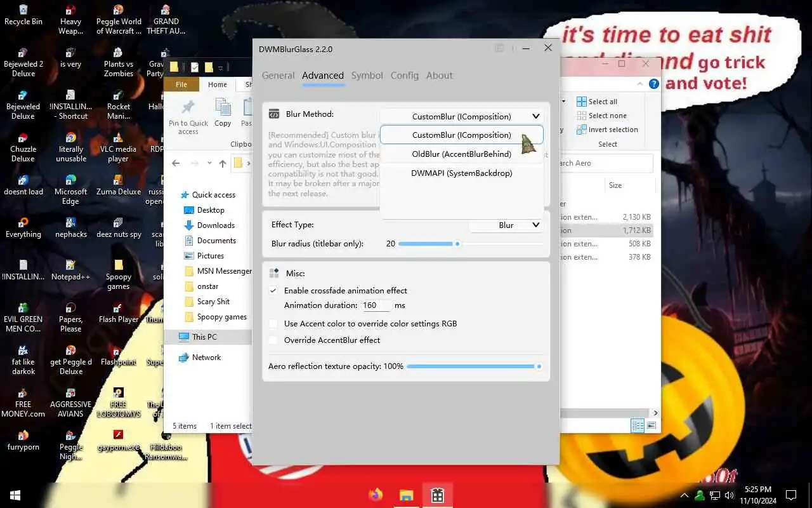Choose OldBlur (AccentBlurBehind) option
This screenshot has width=812, height=508.
click(x=461, y=154)
